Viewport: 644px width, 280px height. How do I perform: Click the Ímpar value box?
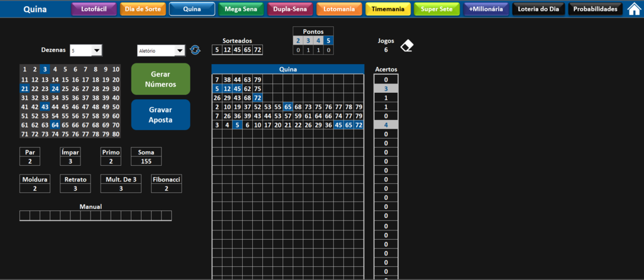pyautogui.click(x=70, y=161)
